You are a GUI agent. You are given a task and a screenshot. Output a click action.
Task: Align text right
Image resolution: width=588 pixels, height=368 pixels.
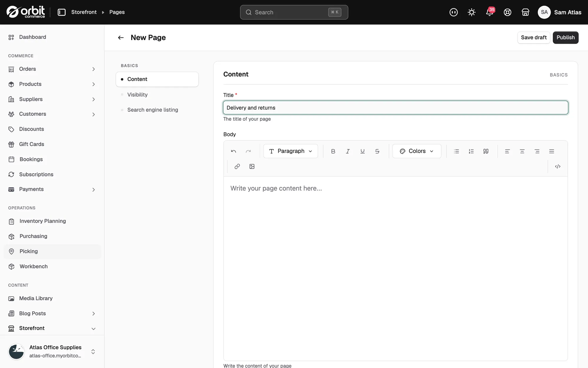click(x=537, y=151)
